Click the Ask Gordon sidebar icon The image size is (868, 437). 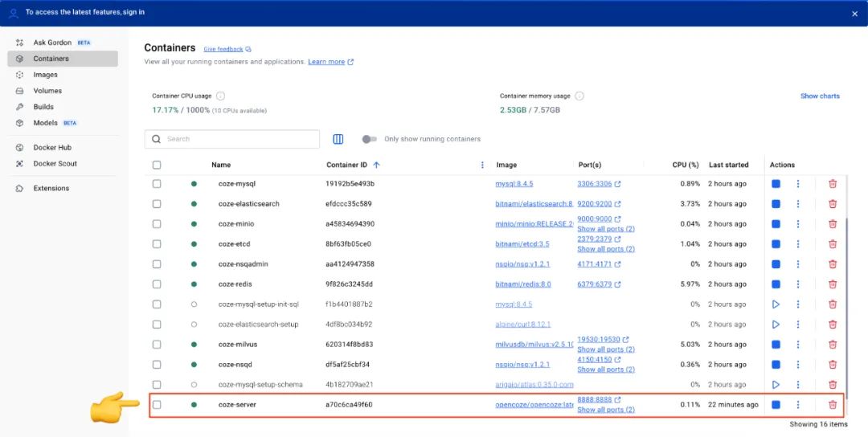coord(20,43)
